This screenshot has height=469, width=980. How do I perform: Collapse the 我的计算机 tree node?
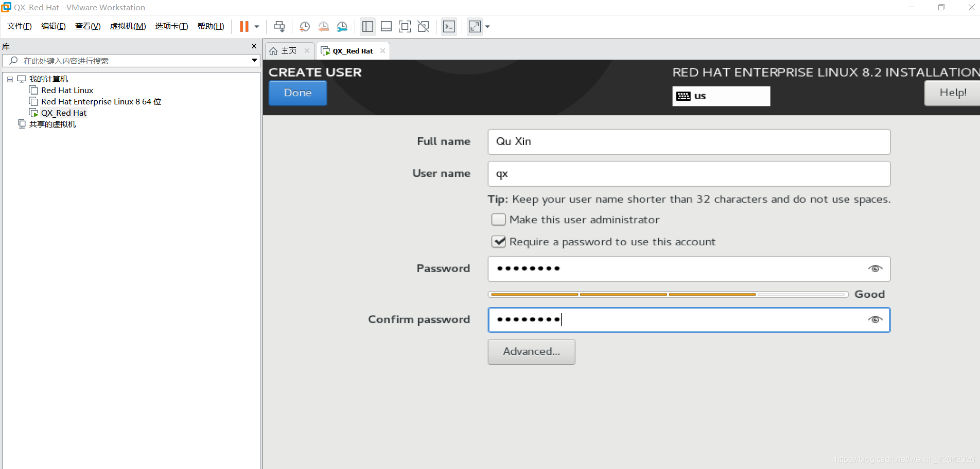10,79
